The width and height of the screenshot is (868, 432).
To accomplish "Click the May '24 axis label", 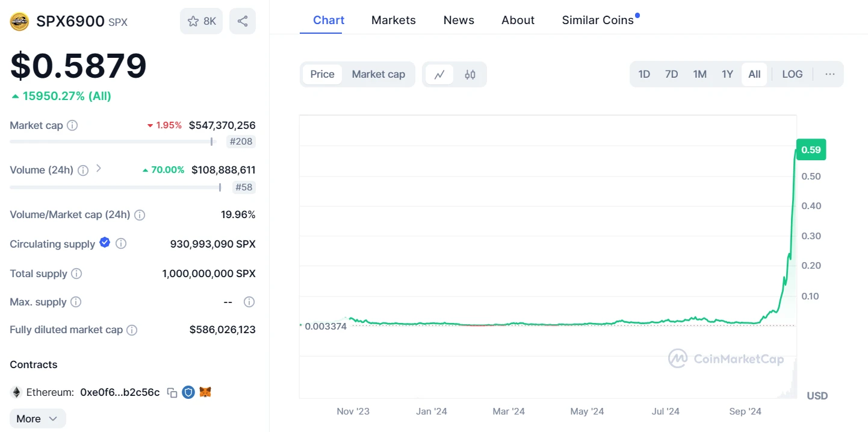I will click(x=587, y=412).
